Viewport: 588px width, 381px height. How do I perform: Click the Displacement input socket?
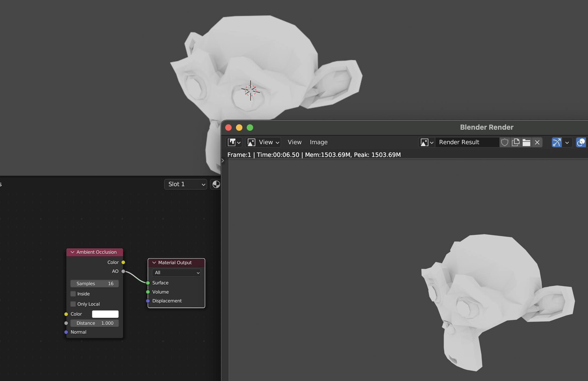click(148, 301)
